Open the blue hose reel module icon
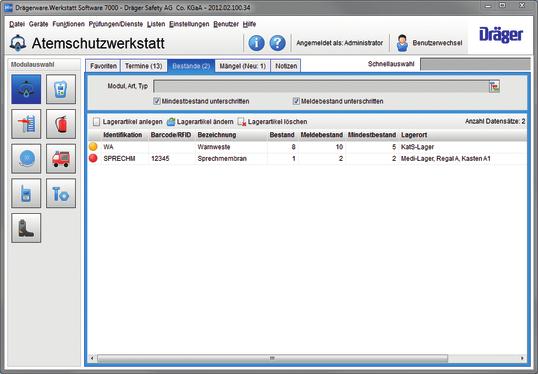Viewport: 538px width, 374px height. (x=26, y=159)
